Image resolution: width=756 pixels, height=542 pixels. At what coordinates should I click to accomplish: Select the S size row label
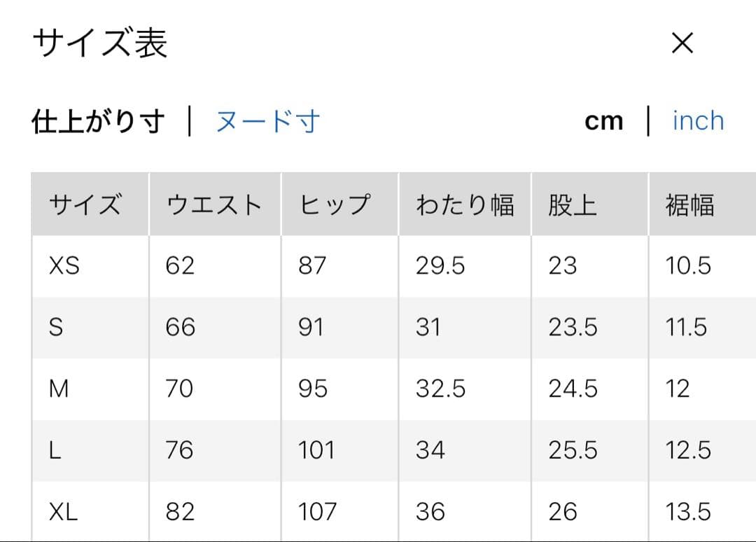coord(56,328)
